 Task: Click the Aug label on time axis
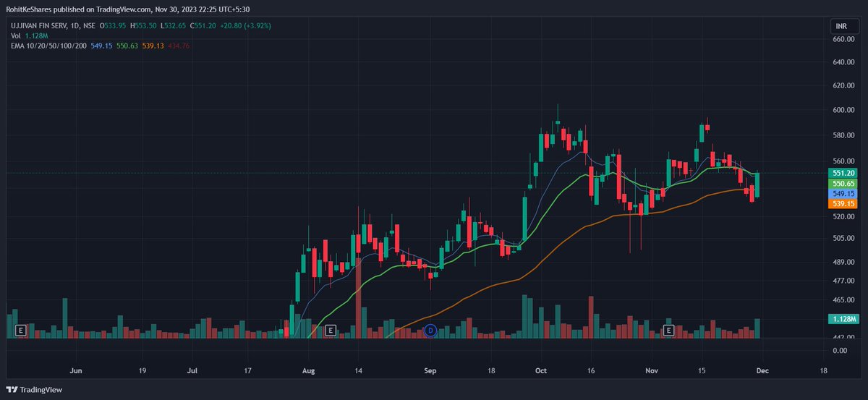[308, 369]
